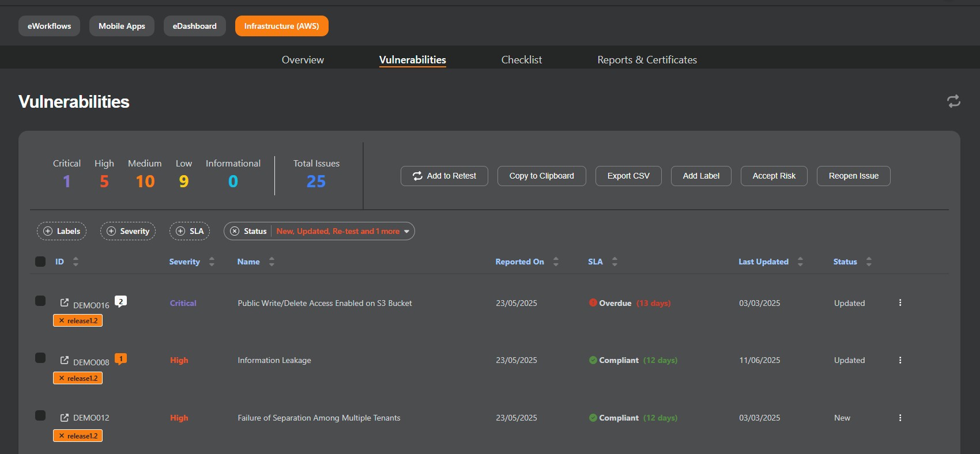Open the three-dot menu for DEMO012 row
This screenshot has height=454, width=980.
pyautogui.click(x=900, y=418)
